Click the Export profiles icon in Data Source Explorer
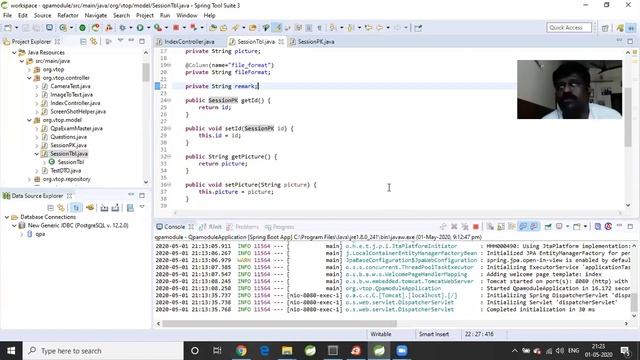This screenshot has width=640, height=360. pos(116,208)
